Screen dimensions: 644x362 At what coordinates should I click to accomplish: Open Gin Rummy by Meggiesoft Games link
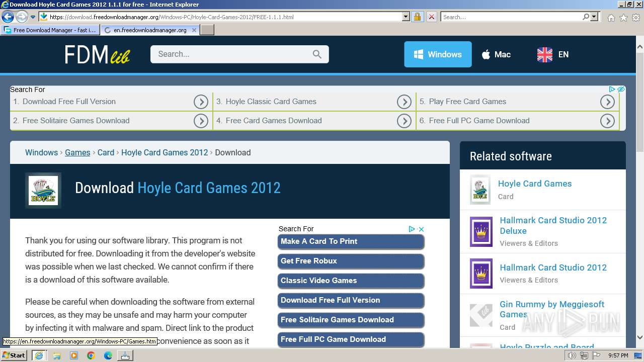(x=552, y=309)
